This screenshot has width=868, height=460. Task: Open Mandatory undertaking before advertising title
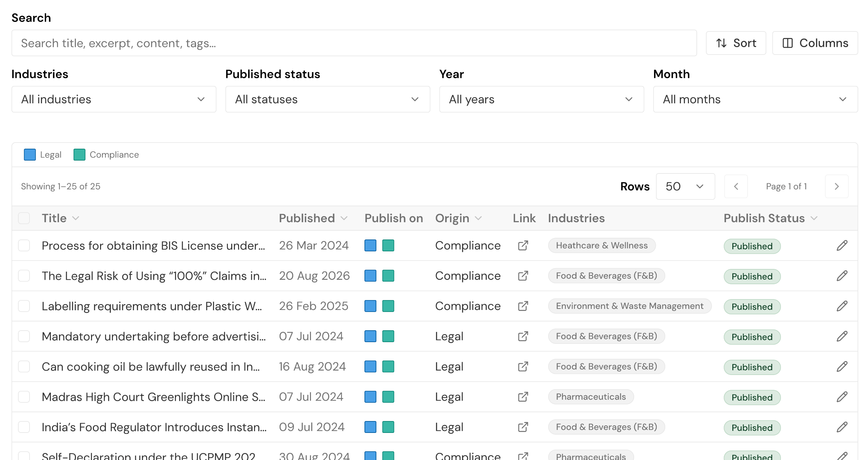click(x=154, y=336)
